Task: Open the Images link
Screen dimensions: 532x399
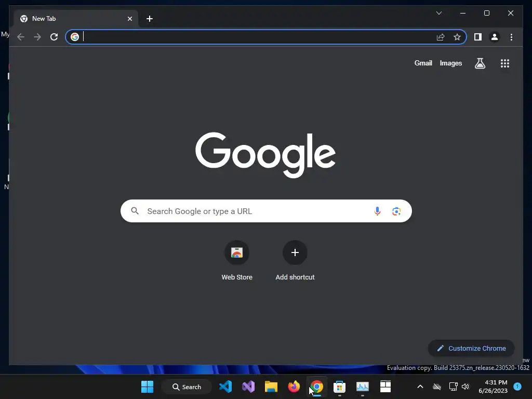Action: click(450, 63)
